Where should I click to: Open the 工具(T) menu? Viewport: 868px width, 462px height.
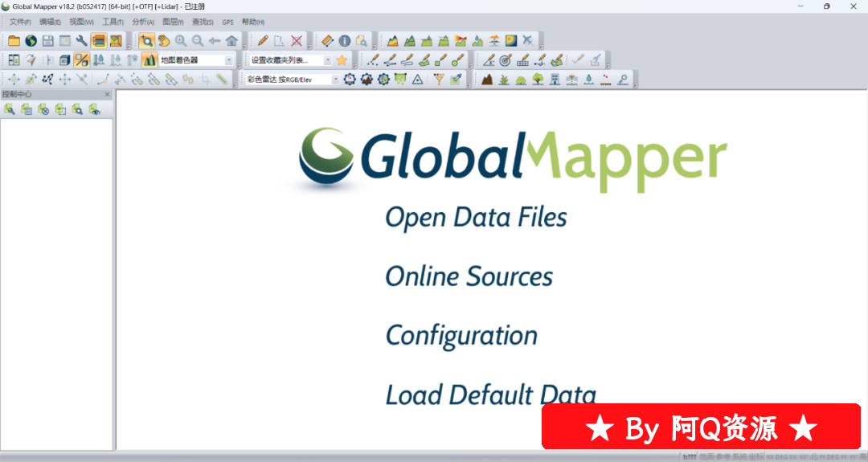(113, 22)
